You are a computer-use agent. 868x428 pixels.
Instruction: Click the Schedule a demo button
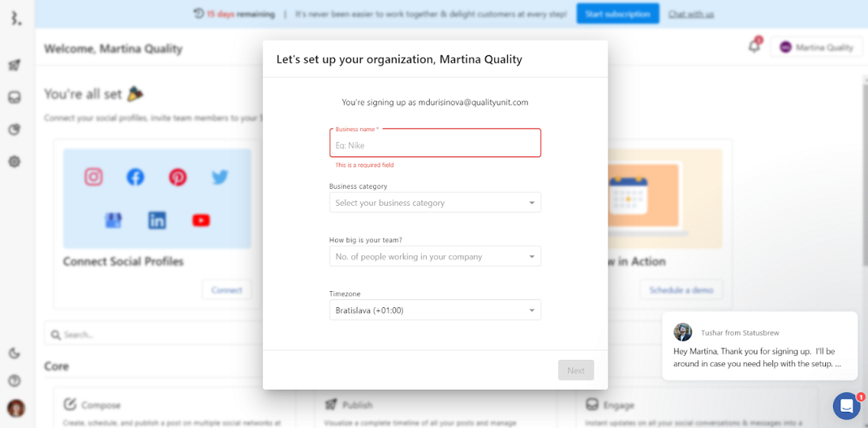[681, 289]
